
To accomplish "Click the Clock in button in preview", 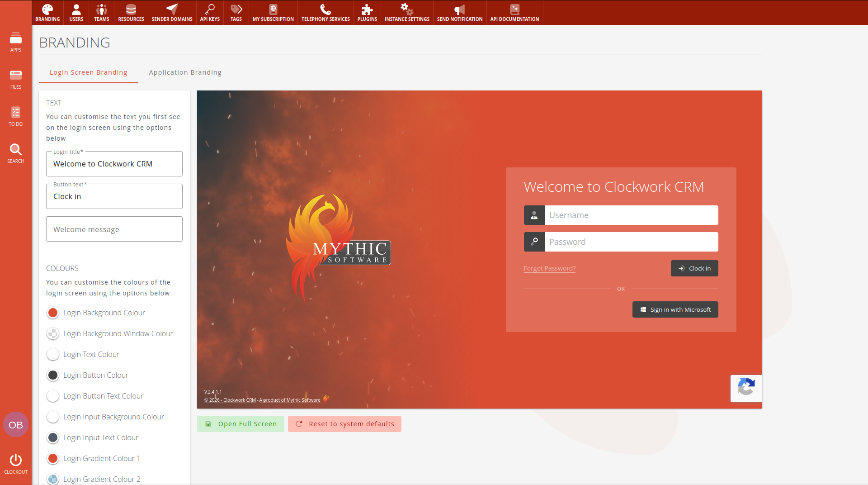I will tap(694, 268).
